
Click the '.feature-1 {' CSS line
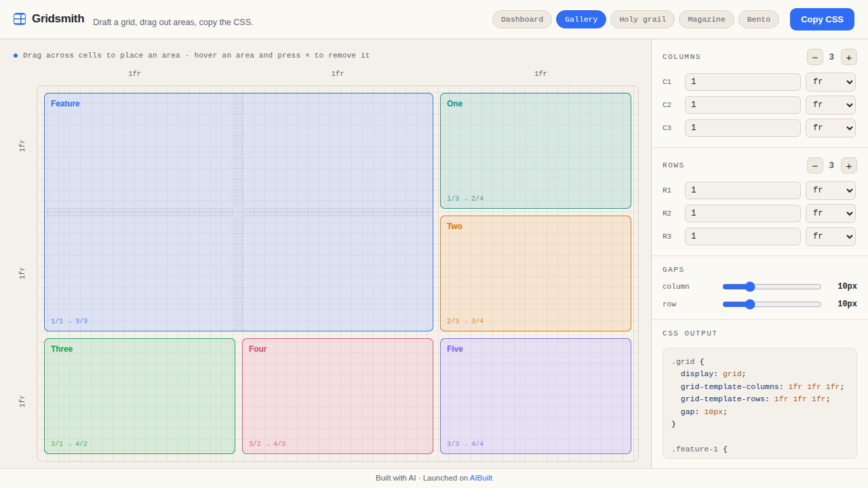(699, 449)
